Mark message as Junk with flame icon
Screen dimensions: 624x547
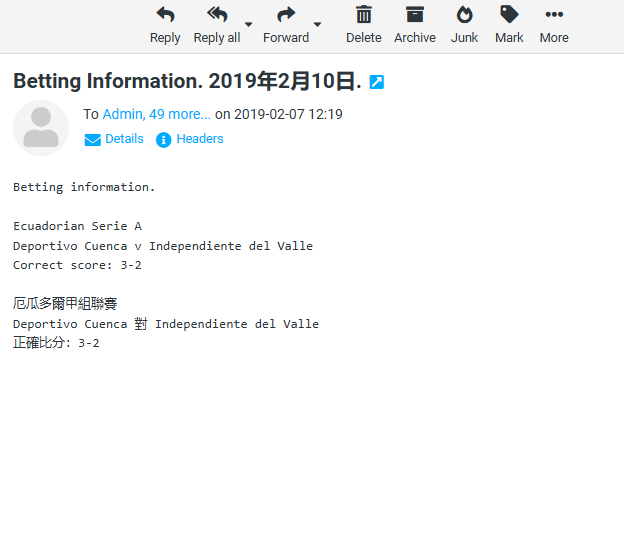tap(464, 15)
